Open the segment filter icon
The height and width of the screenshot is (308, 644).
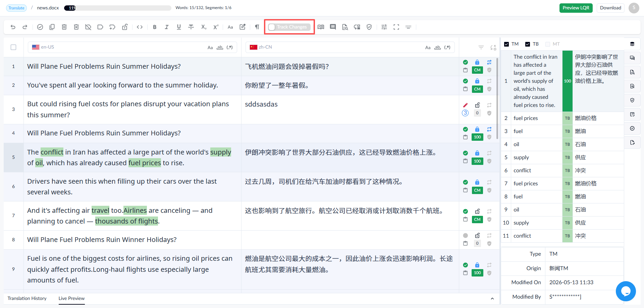click(x=481, y=48)
